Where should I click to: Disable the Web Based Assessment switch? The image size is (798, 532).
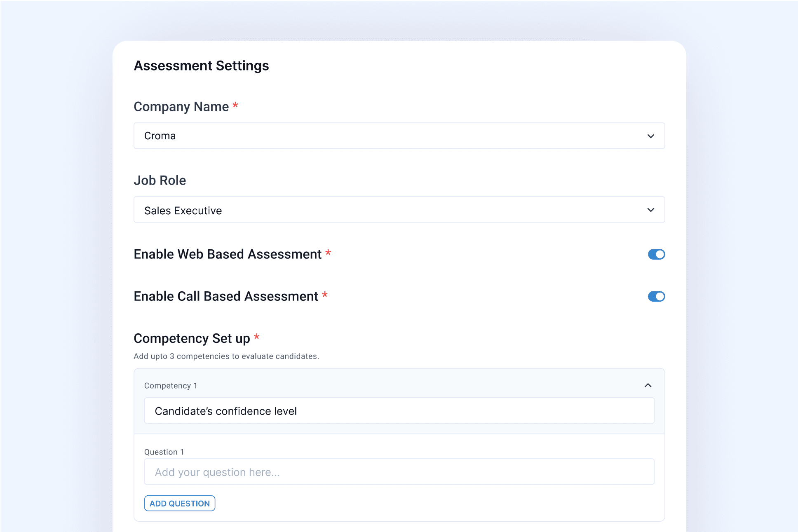pos(656,254)
